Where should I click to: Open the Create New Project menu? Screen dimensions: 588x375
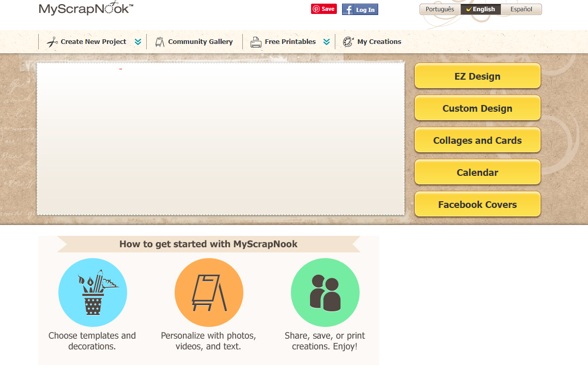point(94,42)
